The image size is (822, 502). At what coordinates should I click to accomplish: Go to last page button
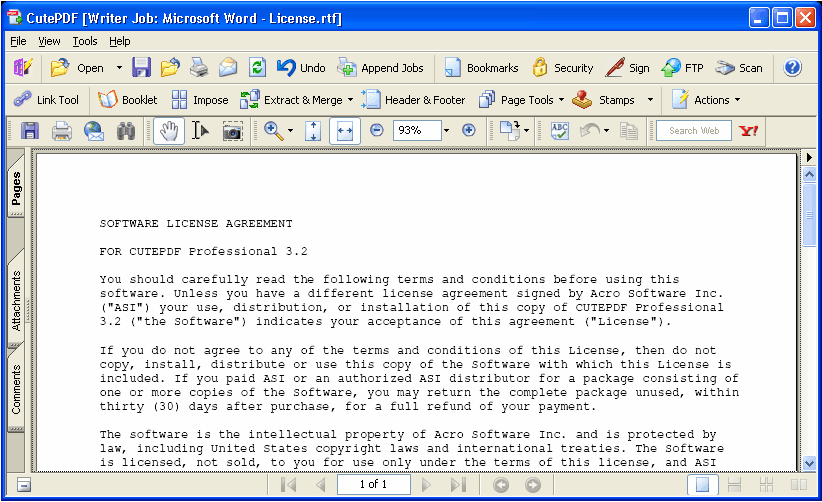point(458,485)
